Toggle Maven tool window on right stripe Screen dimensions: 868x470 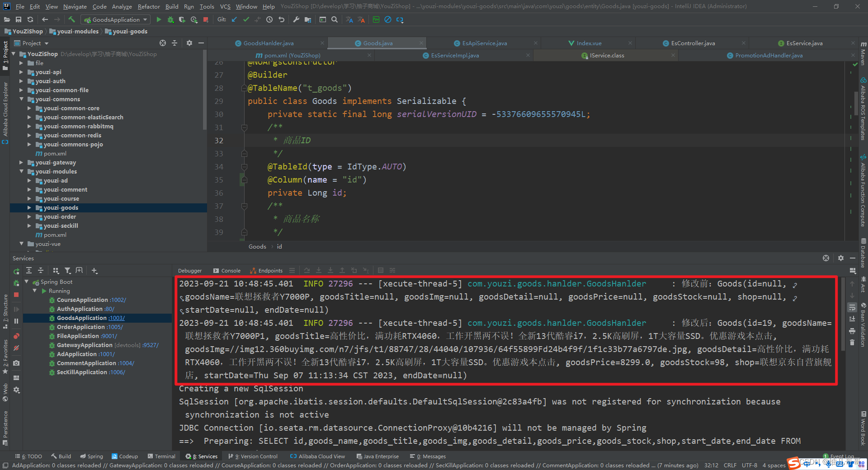[863, 53]
